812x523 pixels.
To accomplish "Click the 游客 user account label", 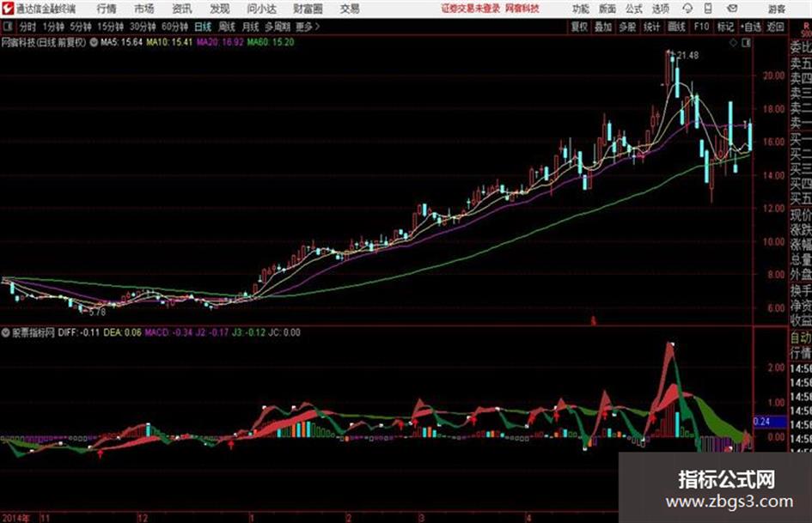I will pyautogui.click(x=776, y=9).
